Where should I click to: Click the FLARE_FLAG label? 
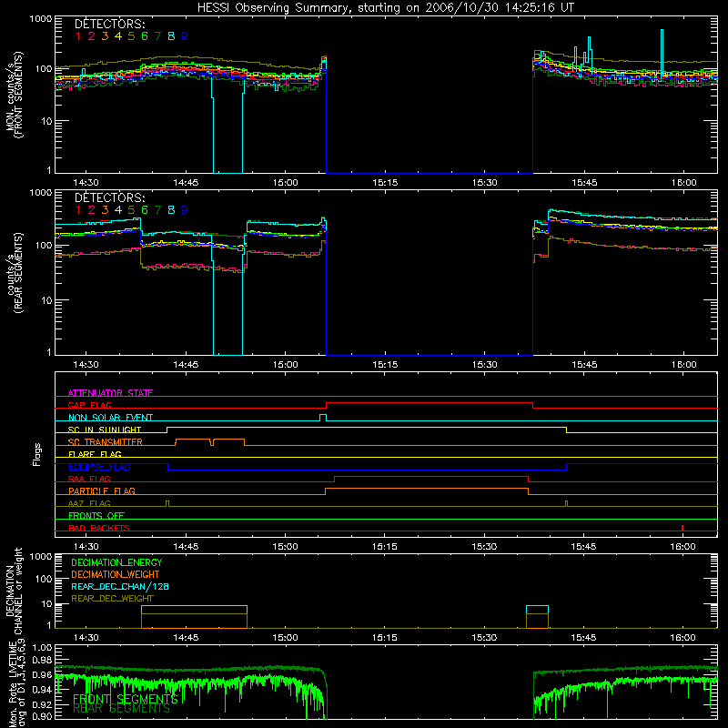pyautogui.click(x=95, y=454)
